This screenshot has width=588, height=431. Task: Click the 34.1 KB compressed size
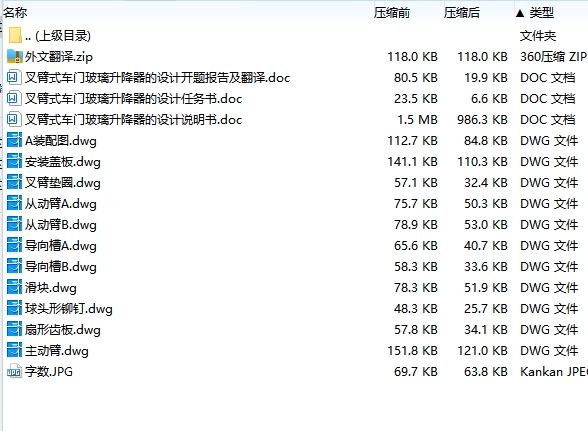point(486,329)
